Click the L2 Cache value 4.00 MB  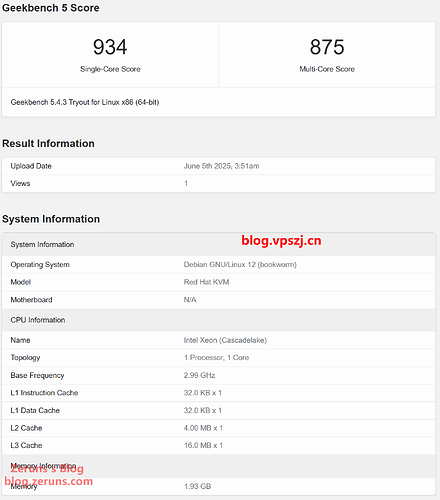coord(203,428)
